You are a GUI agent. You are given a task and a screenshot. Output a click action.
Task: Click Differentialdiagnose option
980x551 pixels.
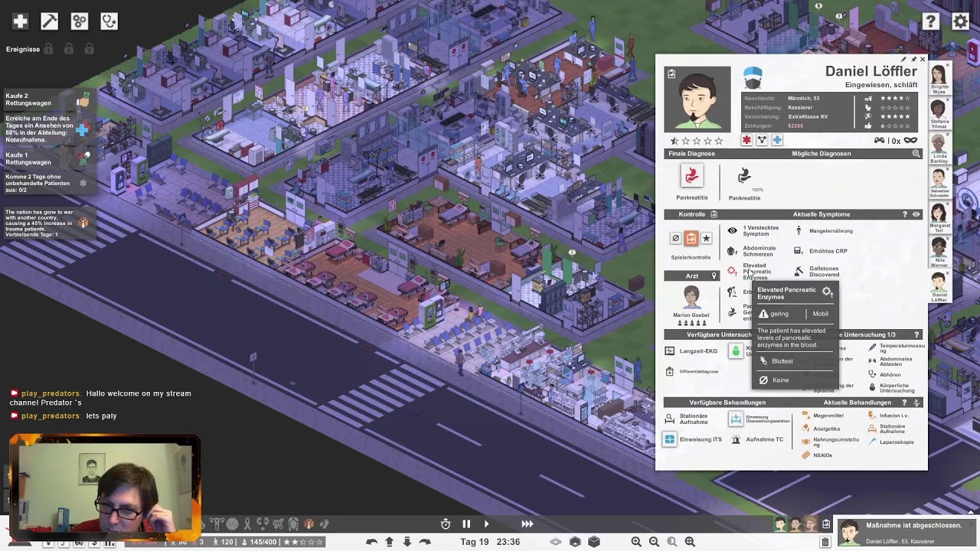[x=691, y=371]
